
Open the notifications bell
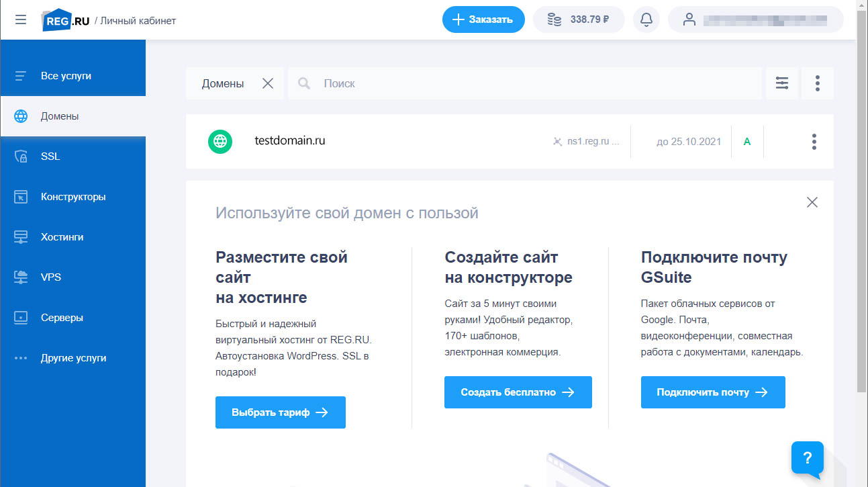(646, 19)
